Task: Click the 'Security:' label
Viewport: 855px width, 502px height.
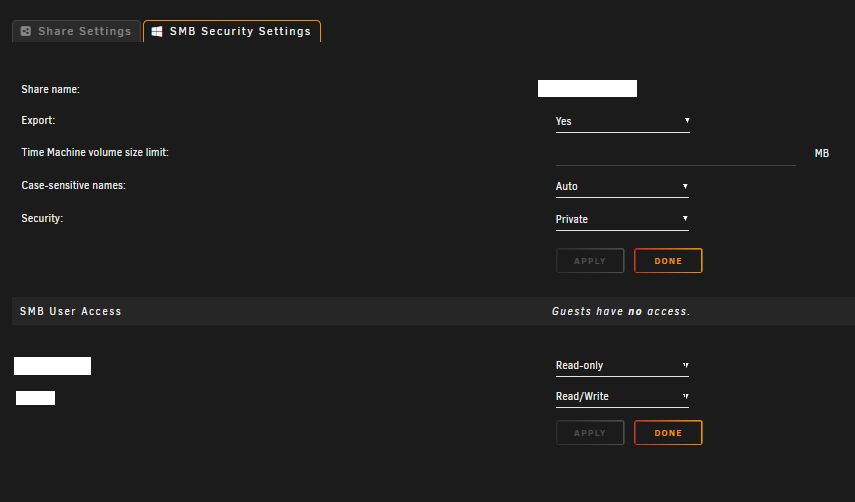Action: click(x=42, y=219)
